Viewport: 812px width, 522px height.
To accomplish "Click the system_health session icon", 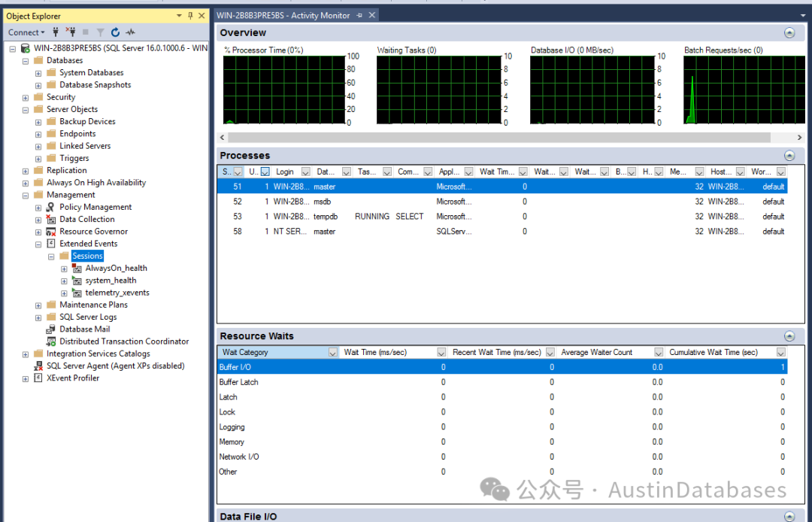I will click(77, 280).
